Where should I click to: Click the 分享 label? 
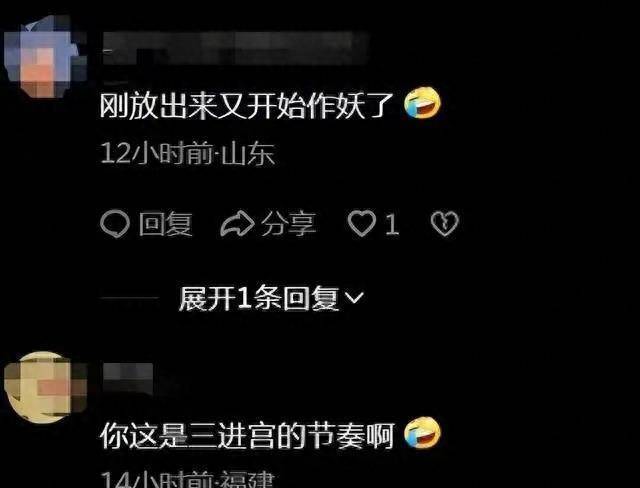point(289,224)
